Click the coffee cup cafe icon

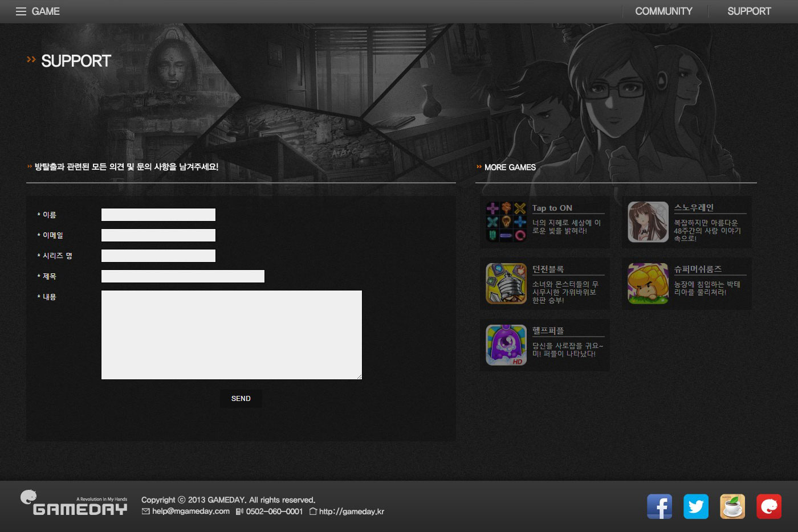(x=732, y=506)
